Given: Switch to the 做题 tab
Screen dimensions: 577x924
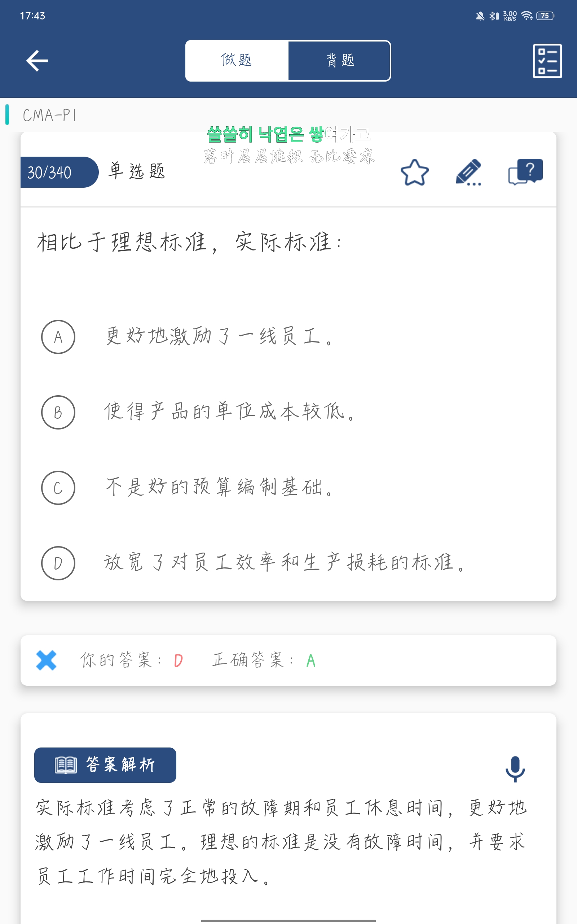Looking at the screenshot, I should click(237, 61).
